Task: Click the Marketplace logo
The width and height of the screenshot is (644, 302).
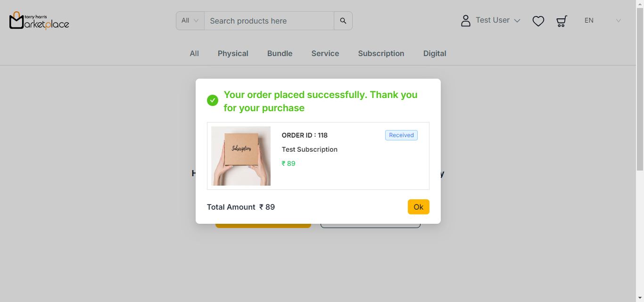Action: coord(39,20)
